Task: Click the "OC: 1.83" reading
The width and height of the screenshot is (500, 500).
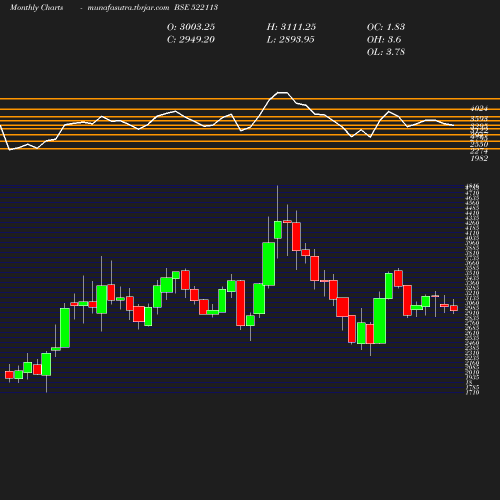Action: click(386, 27)
